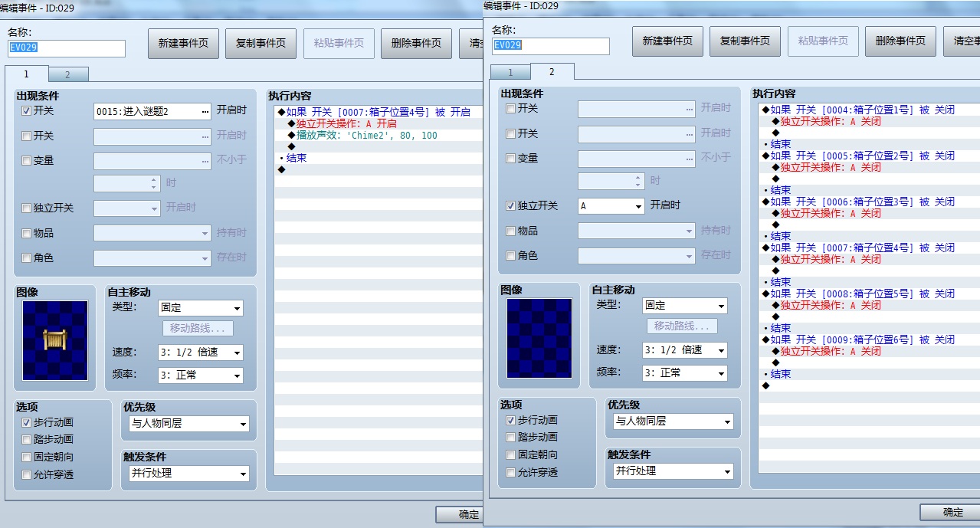
Task: Enable 物品 condition in left window
Action: pyautogui.click(x=27, y=233)
